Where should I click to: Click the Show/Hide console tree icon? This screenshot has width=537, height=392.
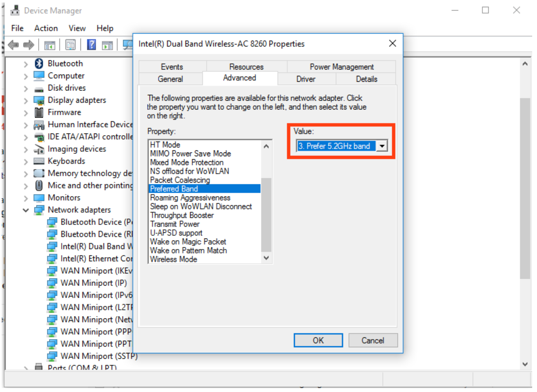[50, 45]
